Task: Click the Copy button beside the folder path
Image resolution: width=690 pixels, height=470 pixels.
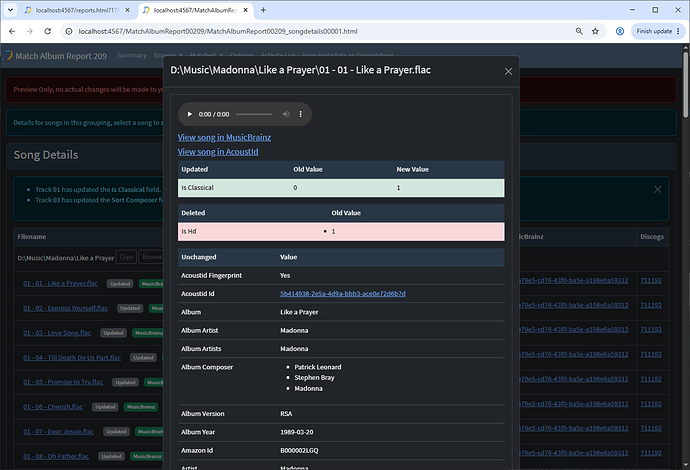Action: (x=126, y=257)
